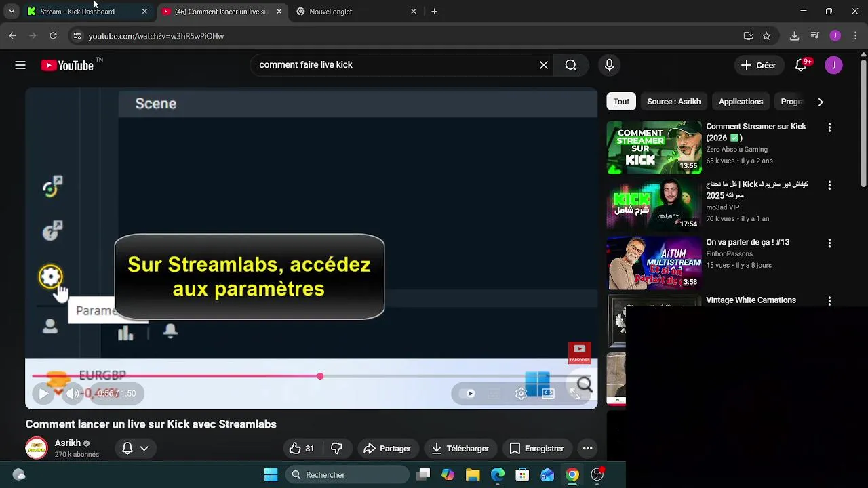Seek on the video progress bar

click(x=311, y=376)
